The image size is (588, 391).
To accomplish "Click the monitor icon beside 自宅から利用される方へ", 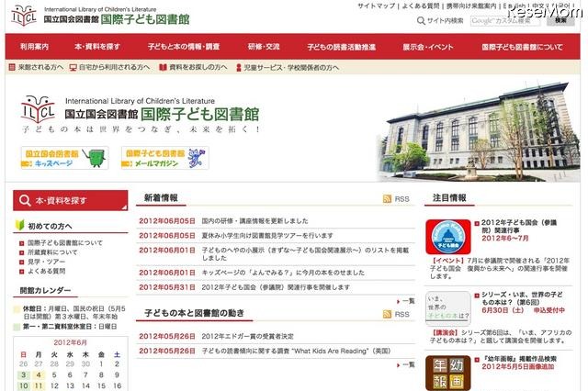I will click(x=73, y=67).
